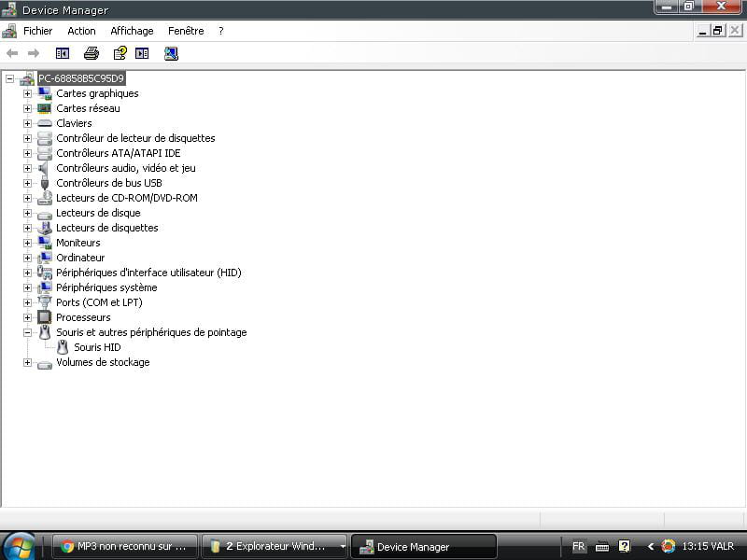Expand Contrôleurs audio, vidéo et jeu

27,168
